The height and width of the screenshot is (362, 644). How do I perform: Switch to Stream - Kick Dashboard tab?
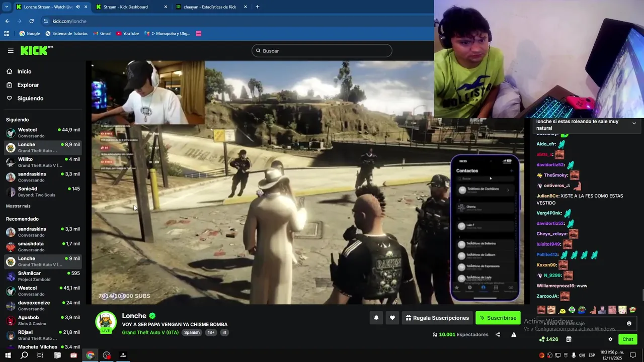pos(131,7)
